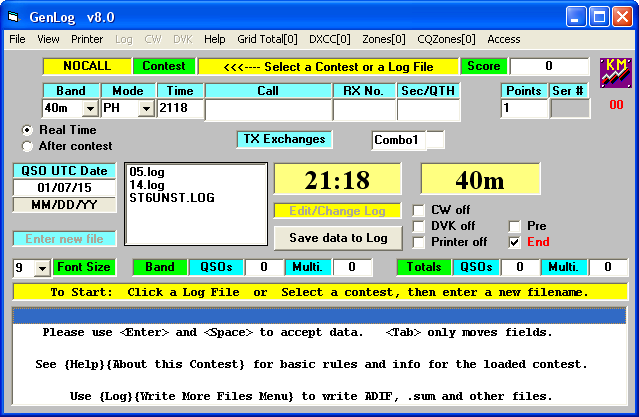Viewport: 639px width, 417px height.
Task: Click the large 40m band display
Action: [480, 180]
